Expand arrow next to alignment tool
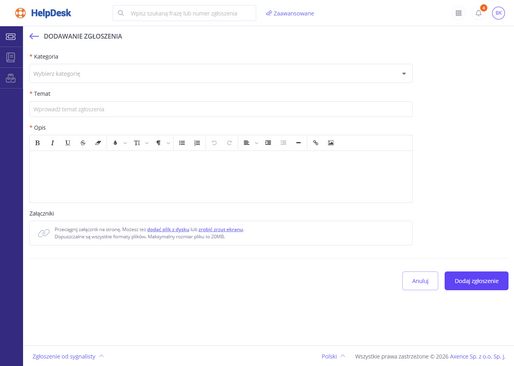Screen dimensions: 514x366 256,143
